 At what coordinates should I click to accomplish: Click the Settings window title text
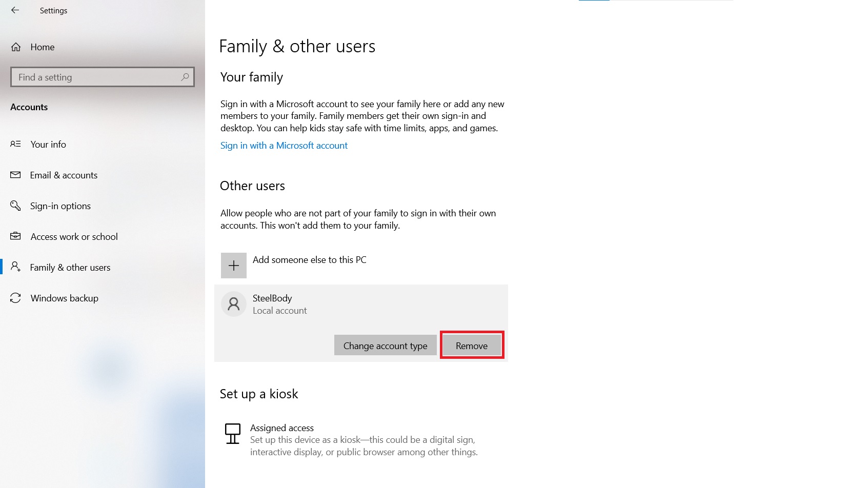pyautogui.click(x=54, y=11)
